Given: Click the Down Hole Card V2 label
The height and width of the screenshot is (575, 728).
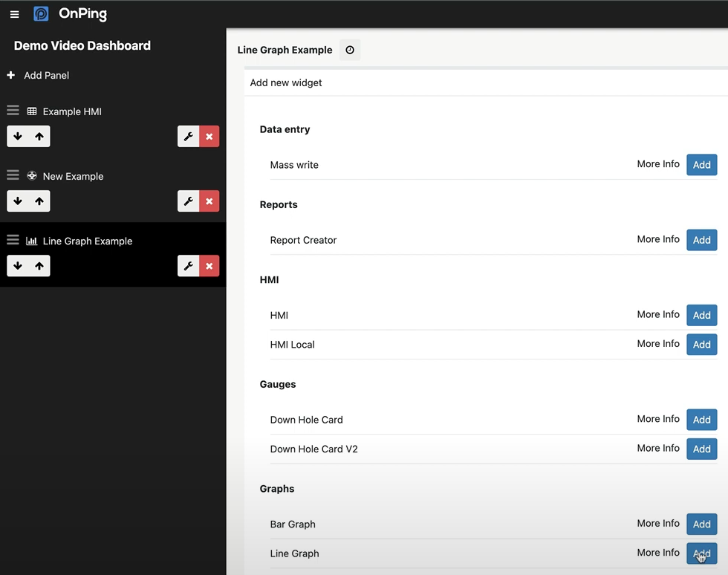Looking at the screenshot, I should 313,449.
